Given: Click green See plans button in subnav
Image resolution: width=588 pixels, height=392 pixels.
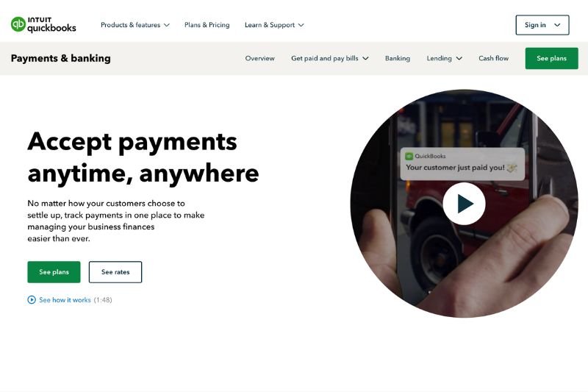Looking at the screenshot, I should click(552, 59).
